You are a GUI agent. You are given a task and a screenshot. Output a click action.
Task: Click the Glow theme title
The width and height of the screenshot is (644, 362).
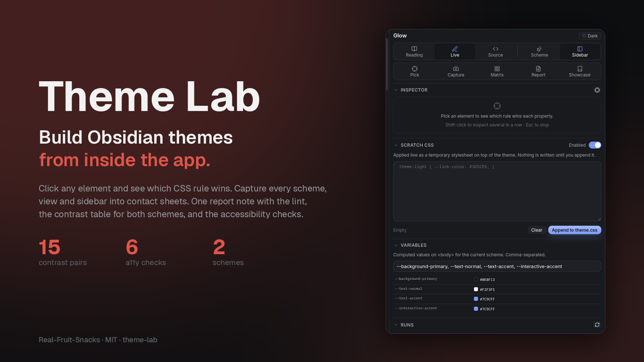coord(400,36)
